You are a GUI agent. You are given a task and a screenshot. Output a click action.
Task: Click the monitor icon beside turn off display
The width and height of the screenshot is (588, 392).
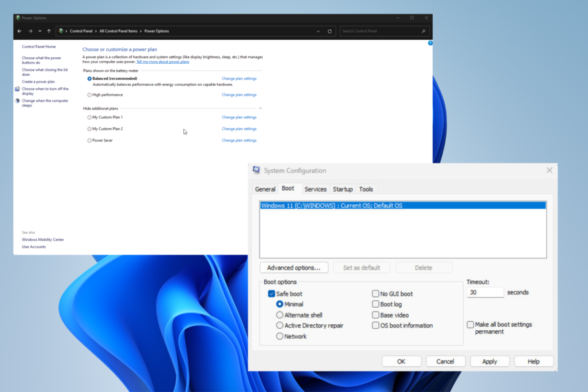[x=17, y=89]
